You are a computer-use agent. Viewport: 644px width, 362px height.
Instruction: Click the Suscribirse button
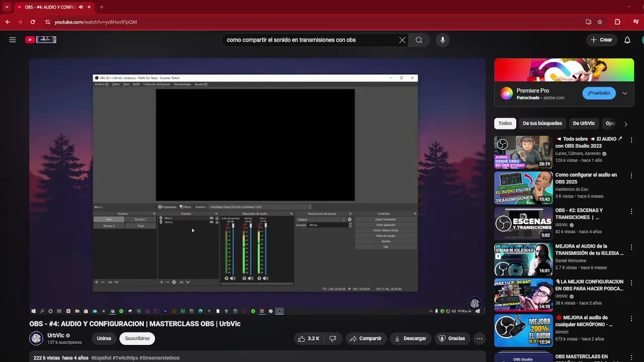click(x=137, y=338)
